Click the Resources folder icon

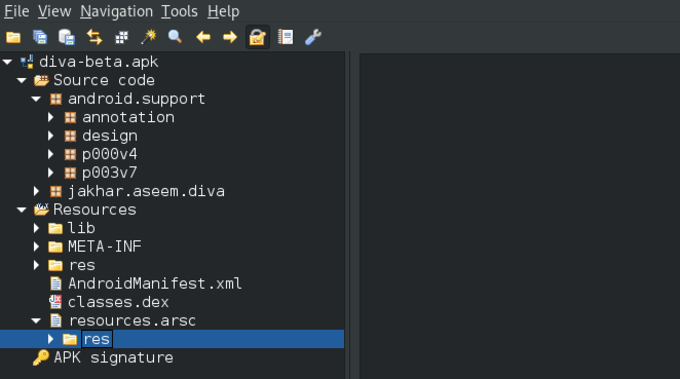pos(41,210)
